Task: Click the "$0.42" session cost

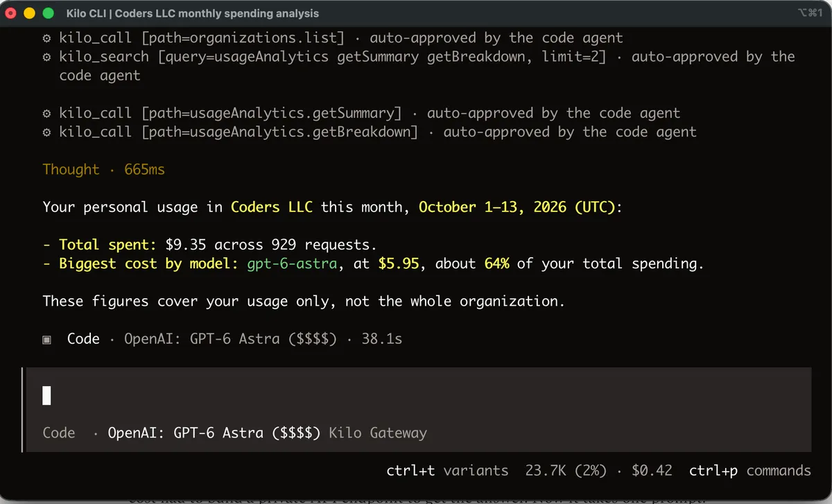Action: click(x=652, y=471)
